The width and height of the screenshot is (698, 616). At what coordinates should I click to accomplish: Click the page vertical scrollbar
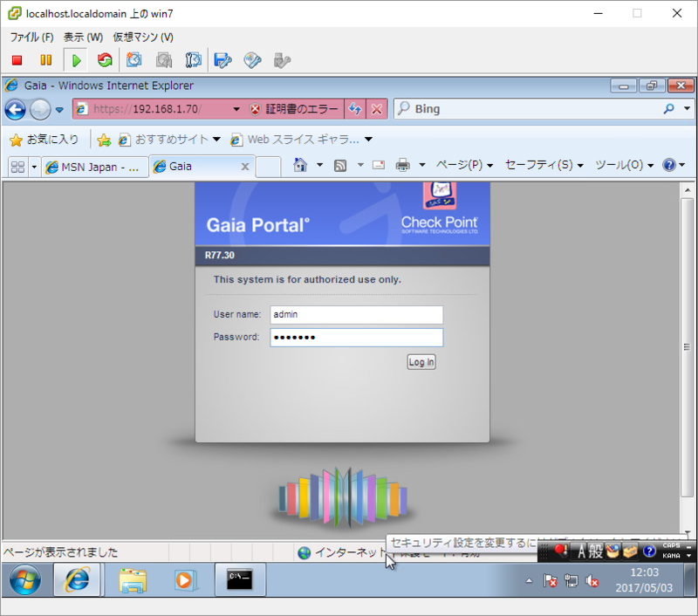(x=687, y=347)
